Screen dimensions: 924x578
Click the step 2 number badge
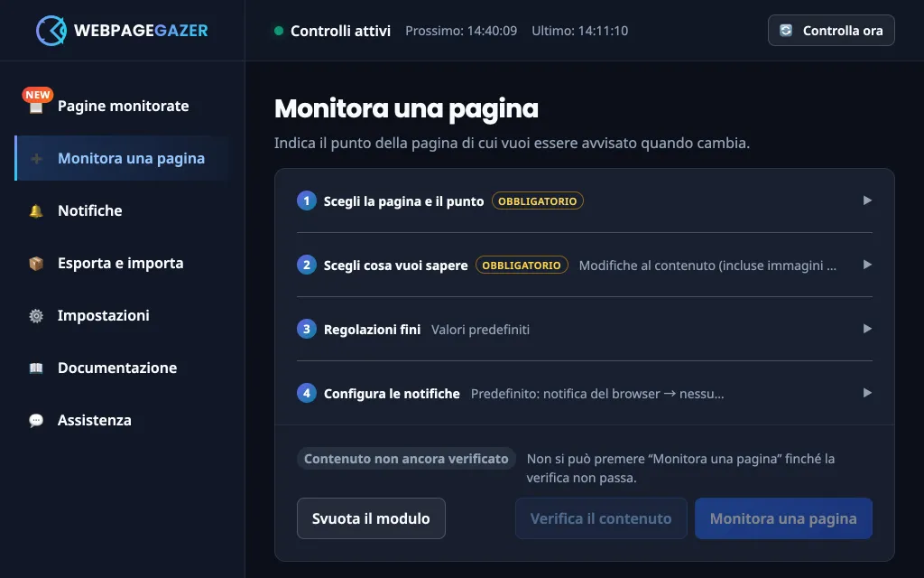(307, 265)
